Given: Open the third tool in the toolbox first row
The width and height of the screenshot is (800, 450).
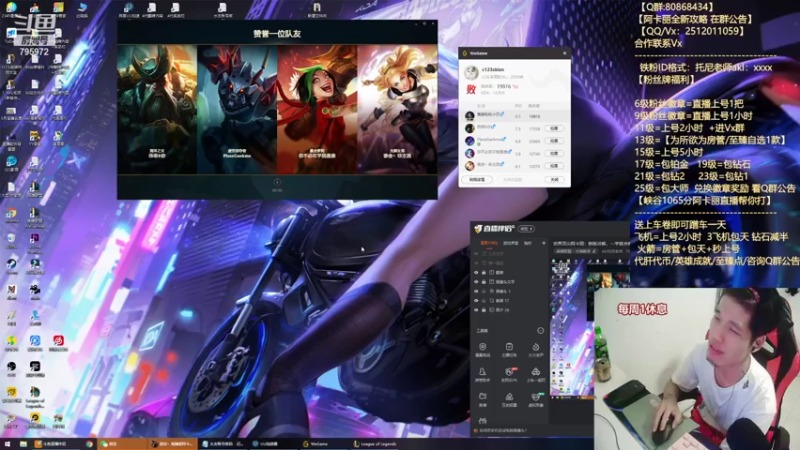Looking at the screenshot, I should point(536,349).
